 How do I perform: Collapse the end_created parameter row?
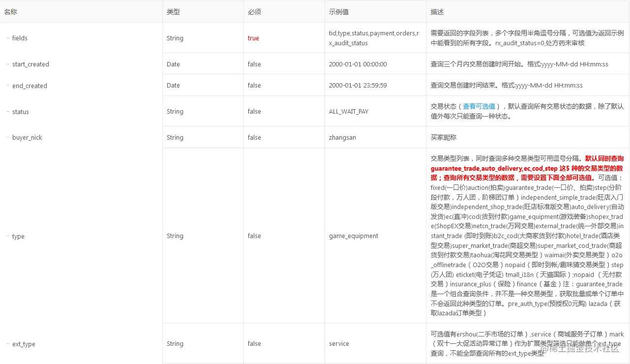[7, 86]
